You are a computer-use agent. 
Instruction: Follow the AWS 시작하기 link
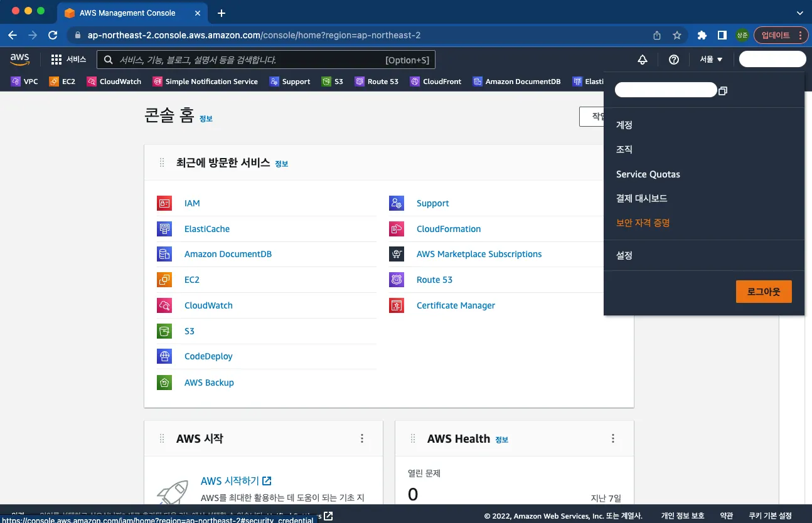click(236, 481)
